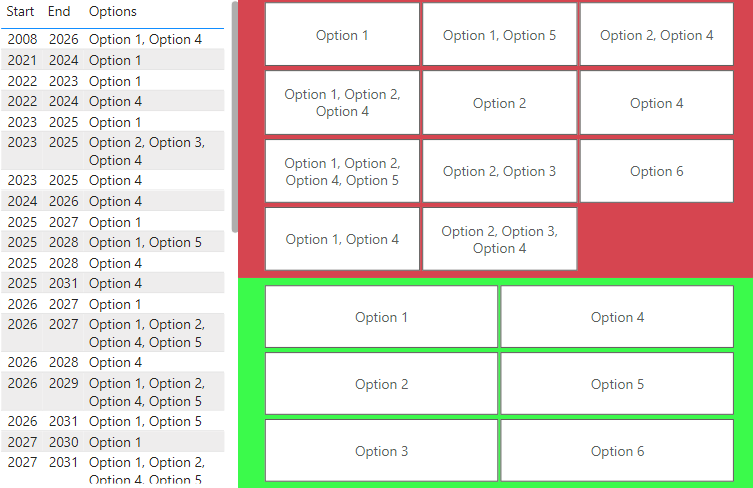Image resolution: width=753 pixels, height=488 pixels.
Task: Click red-panel 'Option 2, Option 4' tile
Action: coord(656,35)
